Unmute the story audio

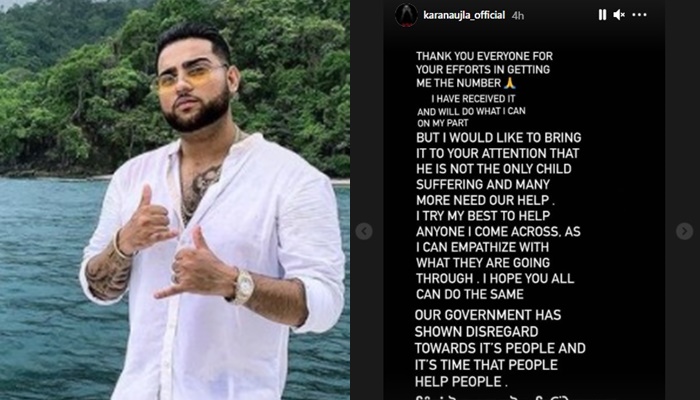pos(619,15)
